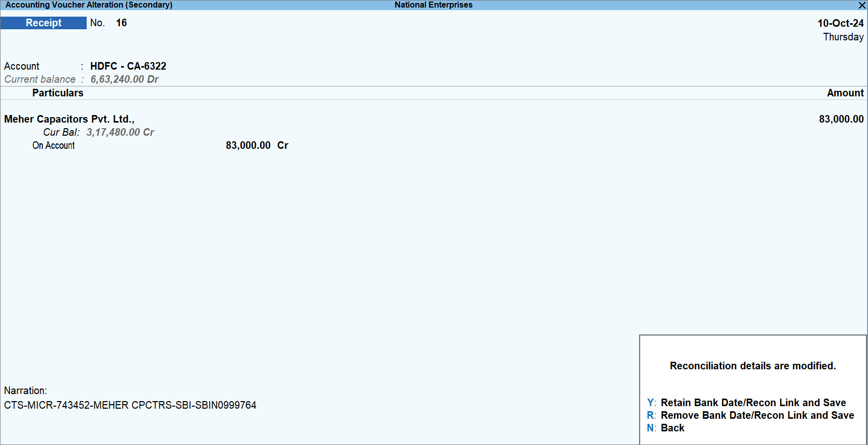
Task: Select voucher number 16 field
Action: pos(121,23)
